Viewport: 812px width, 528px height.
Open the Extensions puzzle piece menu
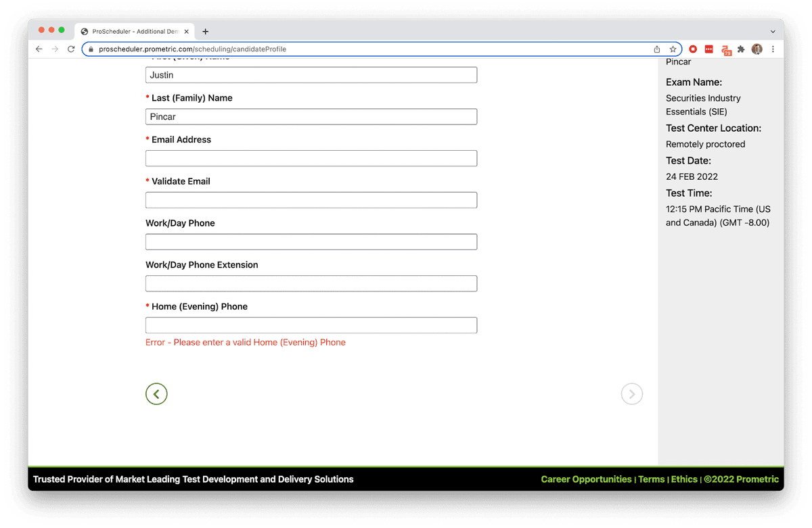[741, 49]
